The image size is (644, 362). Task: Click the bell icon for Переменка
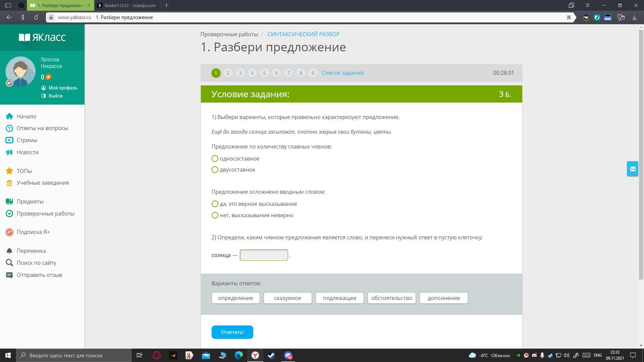tap(9, 251)
